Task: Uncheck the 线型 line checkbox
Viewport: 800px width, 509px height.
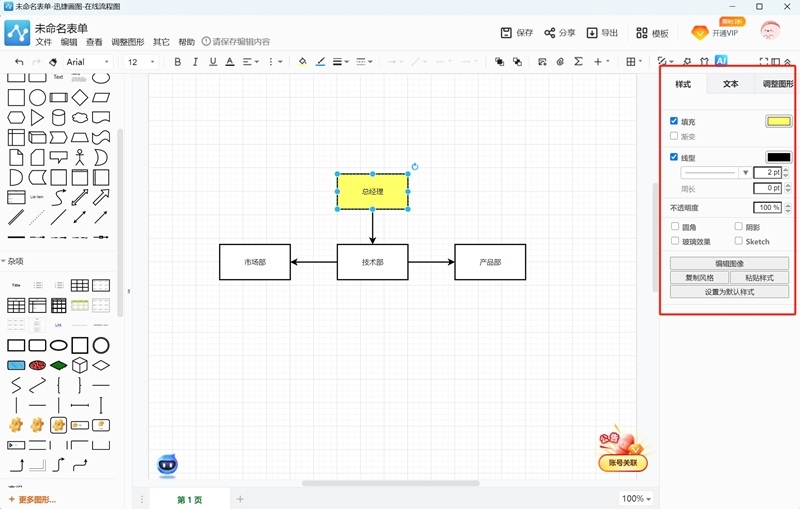Action: point(674,157)
